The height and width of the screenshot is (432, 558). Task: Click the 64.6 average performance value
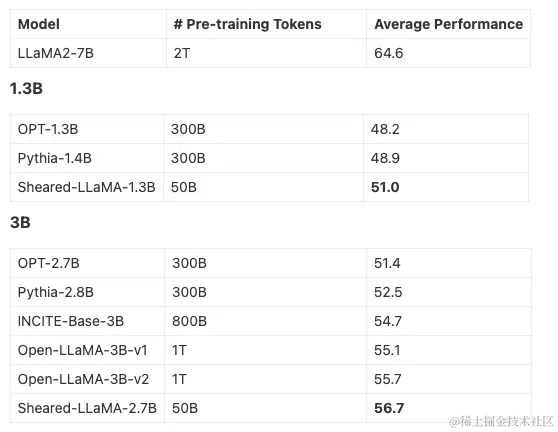pos(389,53)
